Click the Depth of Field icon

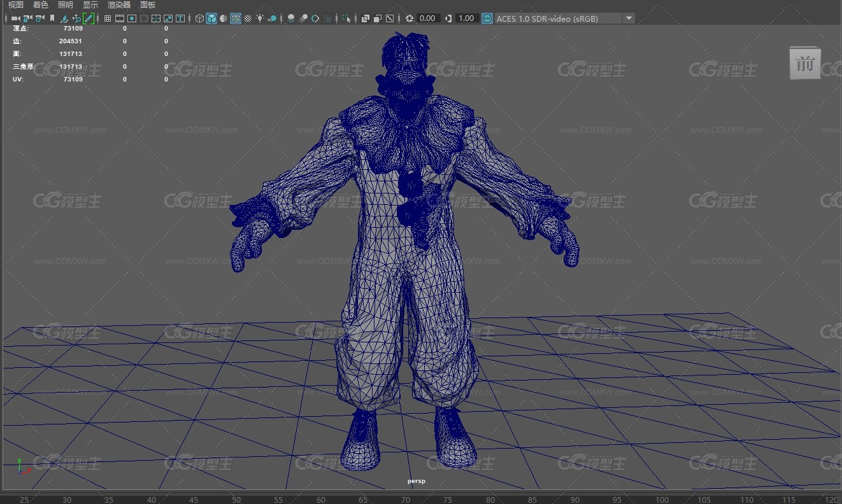pos(327,18)
